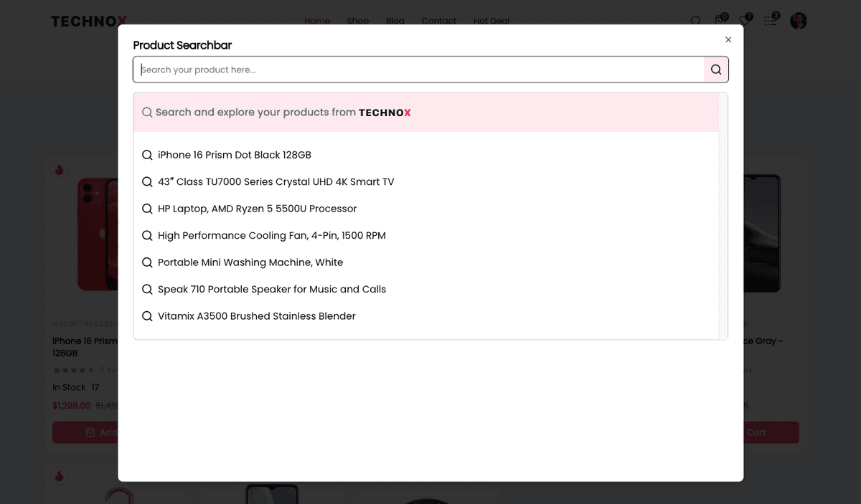Close the Product Searchbar popup
The height and width of the screenshot is (504, 861).
pyautogui.click(x=728, y=39)
